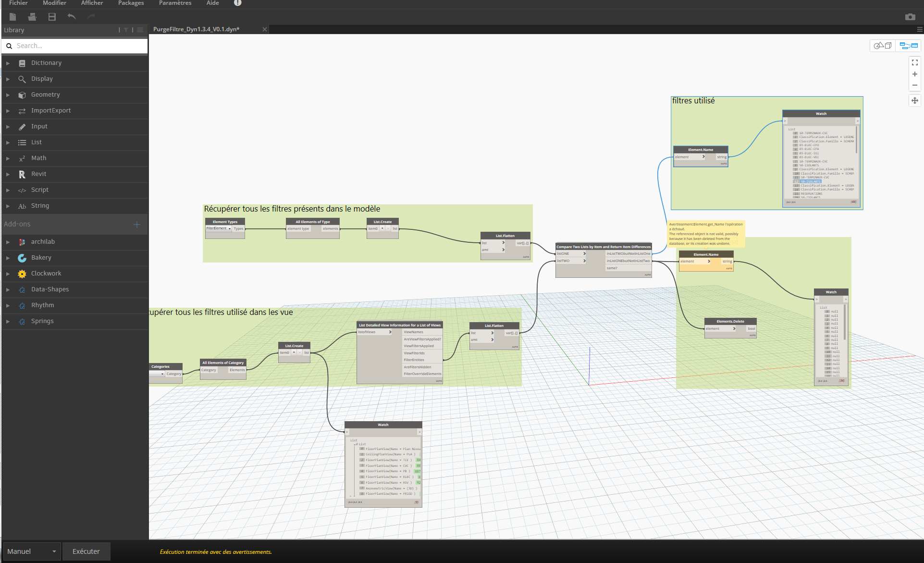Click the Exécuter button

[86, 551]
